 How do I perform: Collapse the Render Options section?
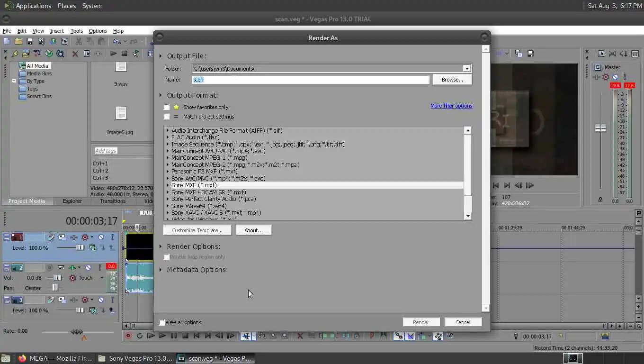[161, 246]
